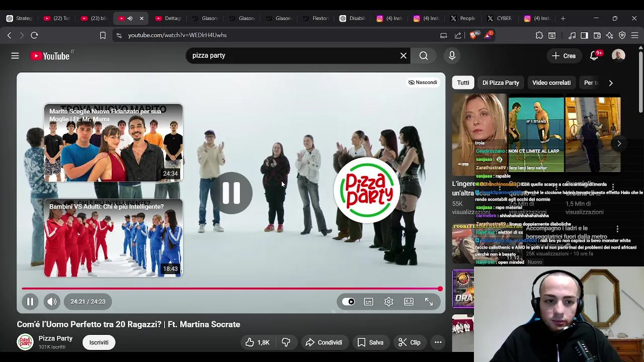
Task: Mute the playing tab's audio icon
Action: coord(130,18)
